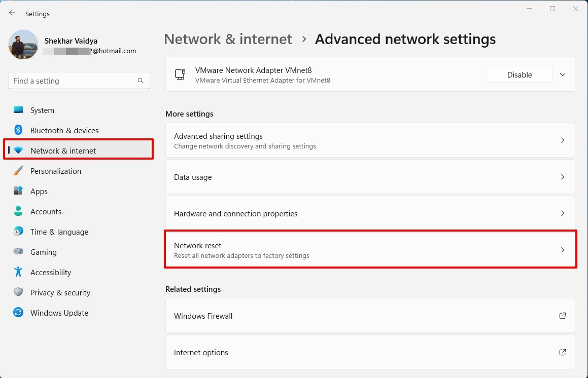This screenshot has width=588, height=378.
Task: Click the Windows Firewall external-link icon
Action: pyautogui.click(x=563, y=316)
